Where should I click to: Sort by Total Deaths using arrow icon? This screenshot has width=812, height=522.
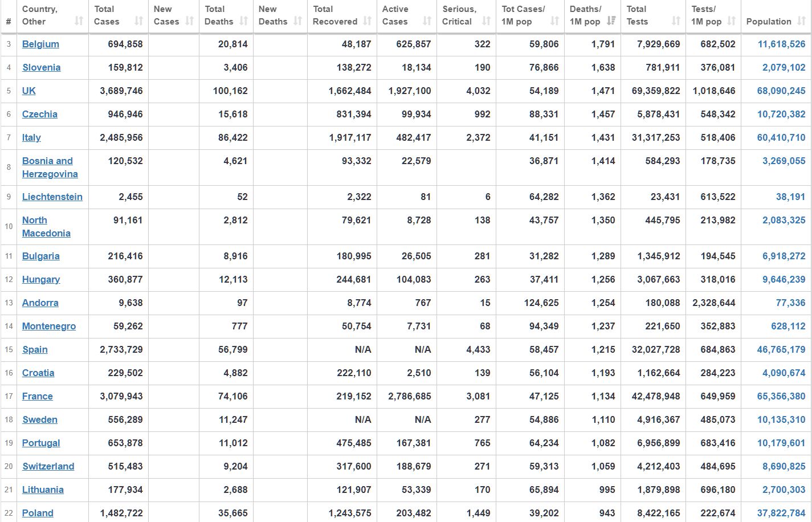[243, 21]
